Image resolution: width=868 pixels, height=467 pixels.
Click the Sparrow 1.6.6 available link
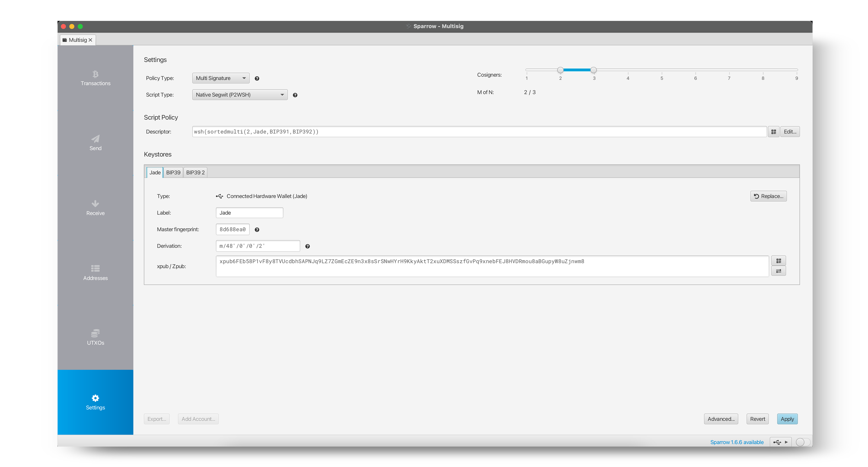click(737, 442)
